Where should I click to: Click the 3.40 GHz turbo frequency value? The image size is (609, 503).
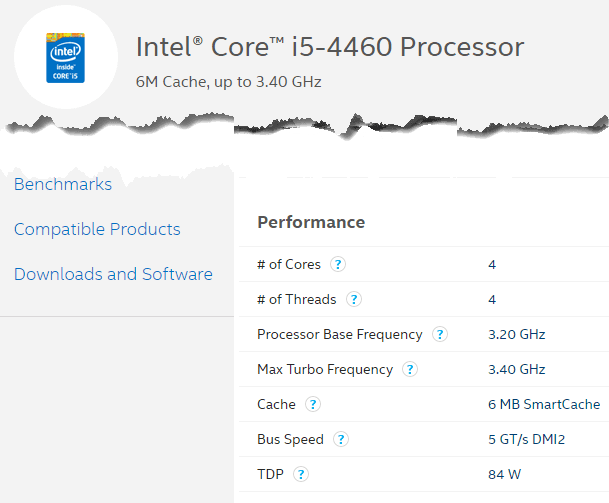click(x=516, y=370)
